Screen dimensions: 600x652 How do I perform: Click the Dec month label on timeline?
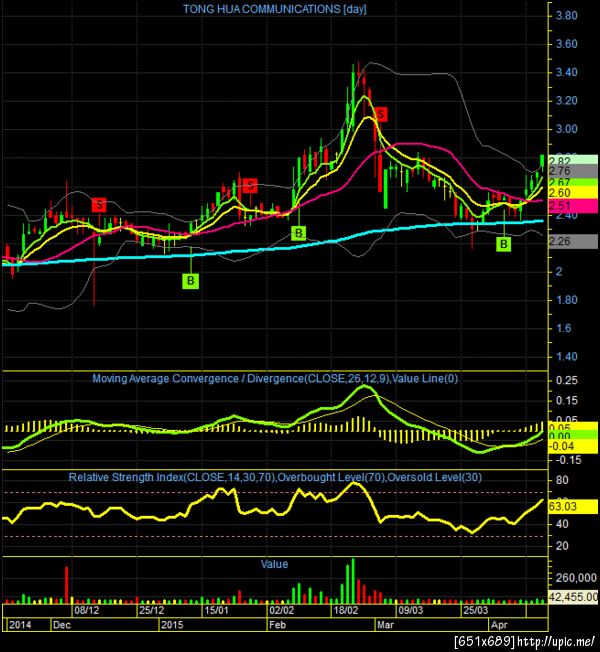[x=62, y=625]
